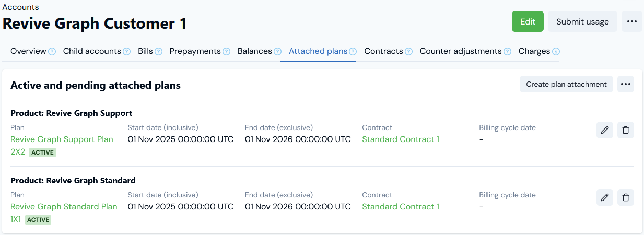Go to the Overview tab
Screen dimensions: 644x235
pos(28,51)
